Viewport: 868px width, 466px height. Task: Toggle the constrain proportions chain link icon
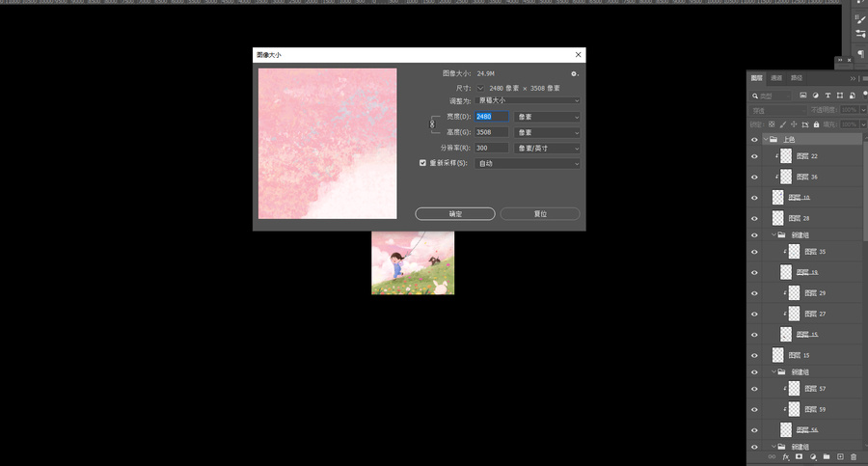tap(432, 124)
